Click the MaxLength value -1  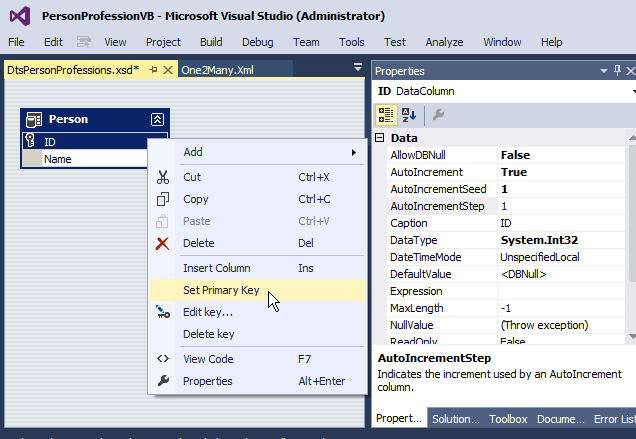pos(561,308)
